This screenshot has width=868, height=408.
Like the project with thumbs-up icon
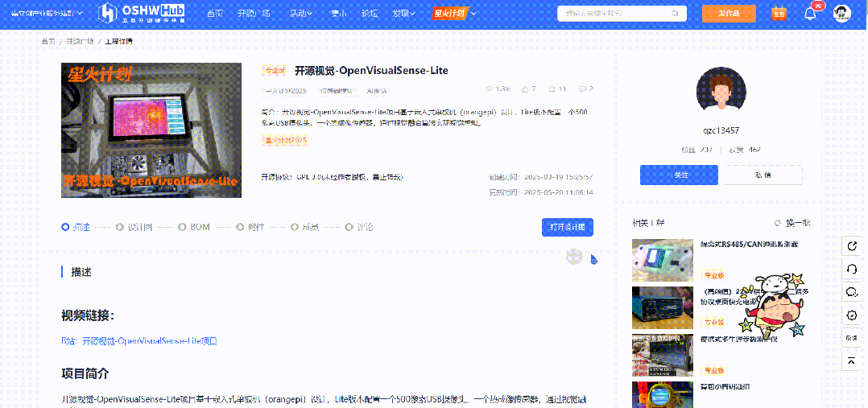526,89
